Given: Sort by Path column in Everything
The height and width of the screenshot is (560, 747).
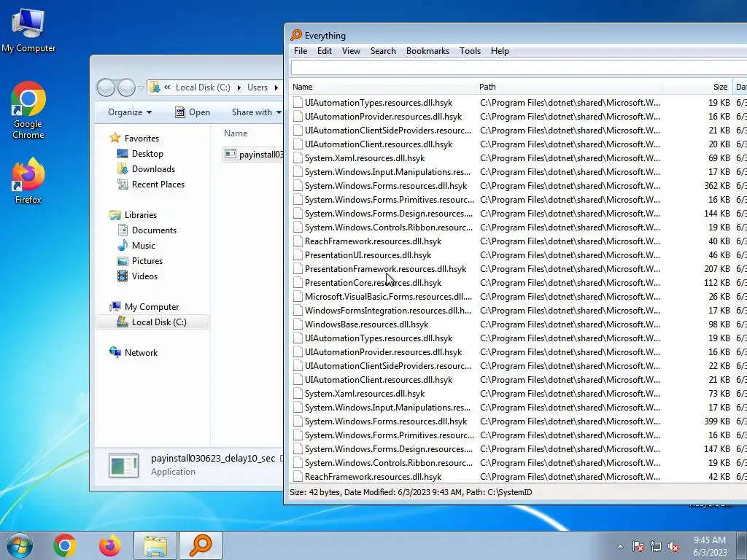Looking at the screenshot, I should (569, 87).
